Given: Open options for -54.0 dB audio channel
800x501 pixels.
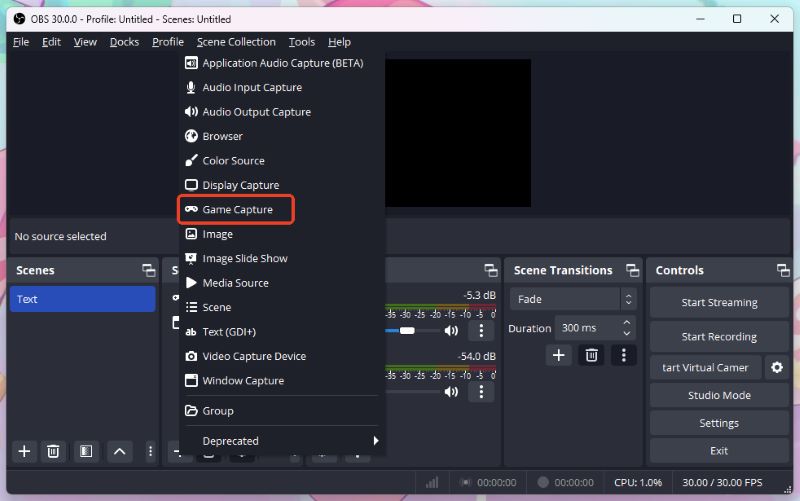Looking at the screenshot, I should pyautogui.click(x=481, y=392).
